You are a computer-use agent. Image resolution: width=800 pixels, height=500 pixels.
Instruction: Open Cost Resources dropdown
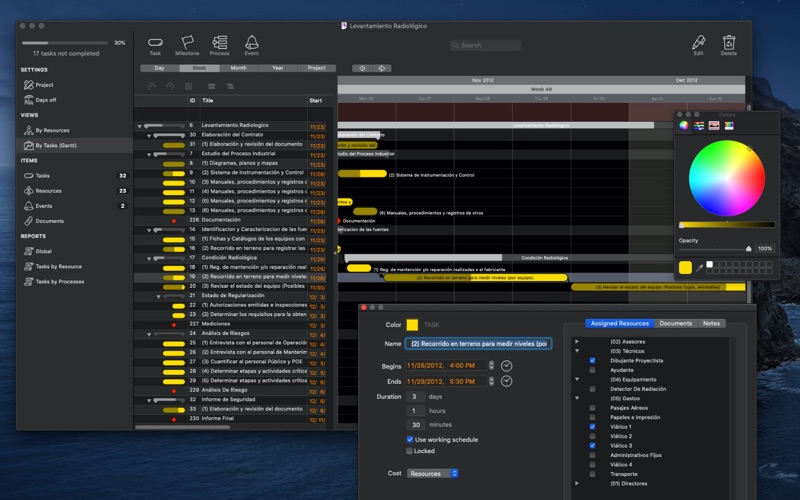coord(432,473)
